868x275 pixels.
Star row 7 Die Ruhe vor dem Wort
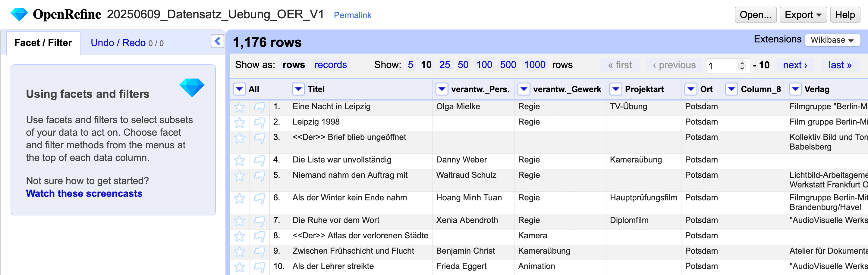(240, 221)
